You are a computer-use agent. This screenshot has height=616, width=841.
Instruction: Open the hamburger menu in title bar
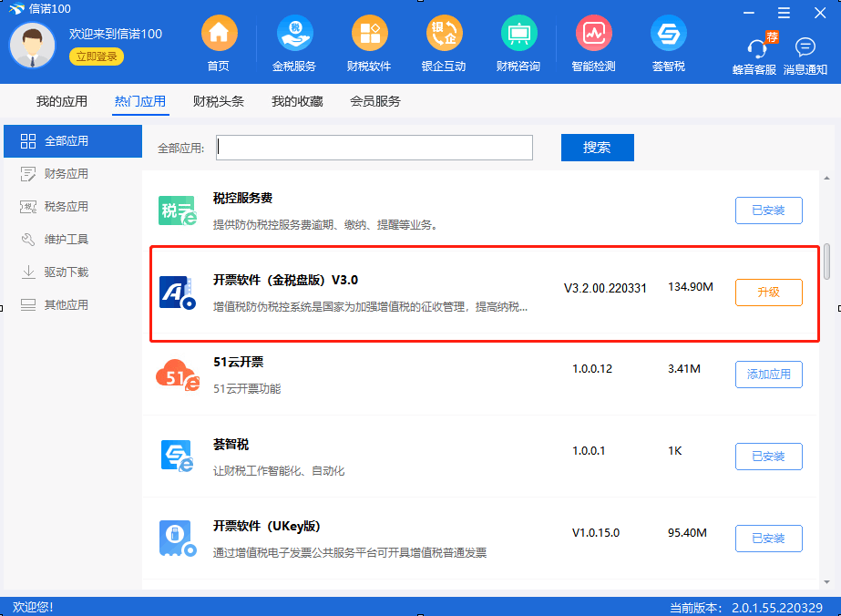785,13
